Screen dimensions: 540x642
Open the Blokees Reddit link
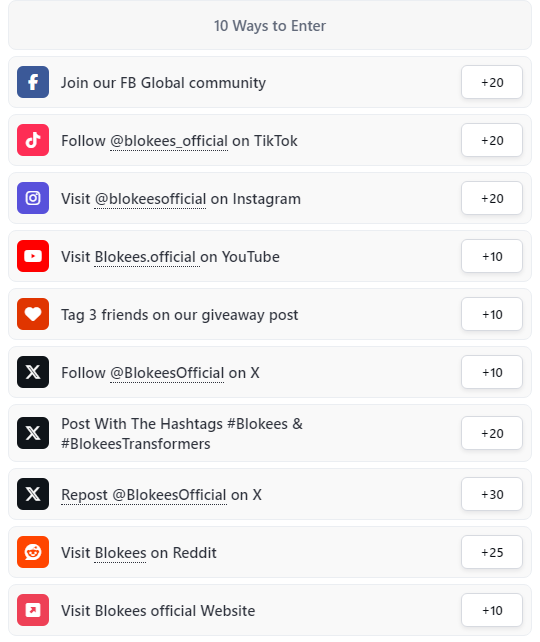(120, 553)
